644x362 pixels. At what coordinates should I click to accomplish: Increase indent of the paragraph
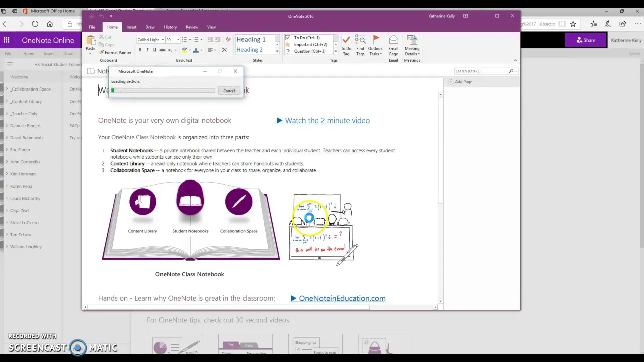tap(217, 40)
